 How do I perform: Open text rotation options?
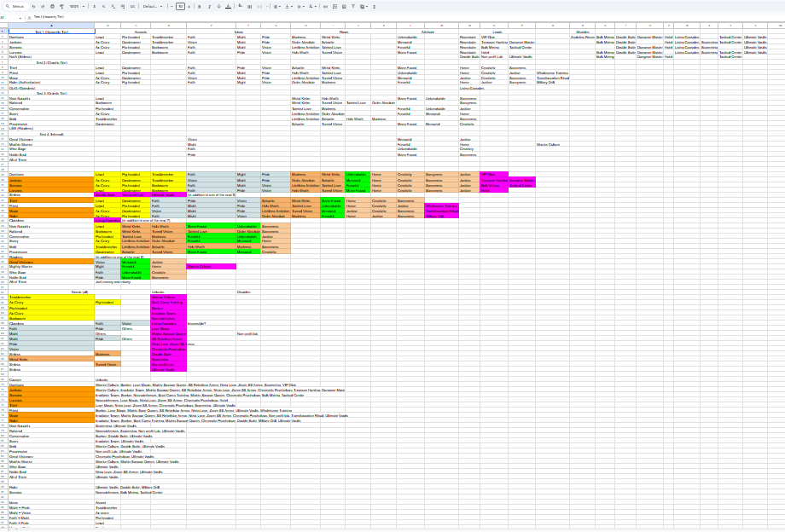pyautogui.click(x=312, y=7)
